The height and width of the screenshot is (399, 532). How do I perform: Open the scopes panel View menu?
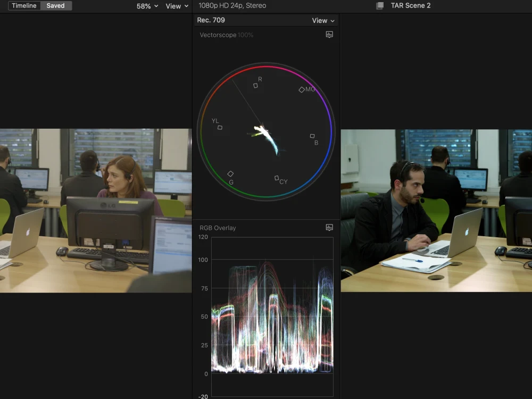click(322, 20)
